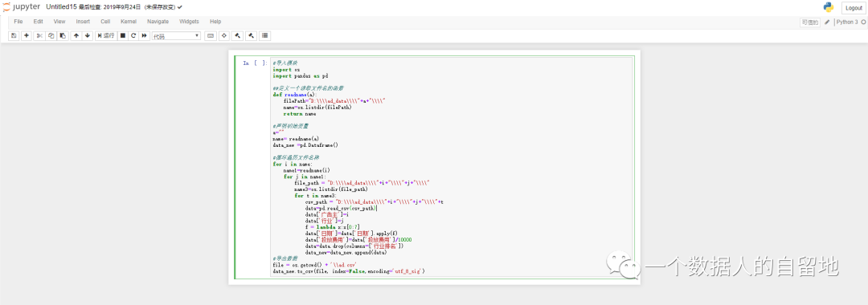Interrupt the kernel with stop icon
This screenshot has width=868, height=305.
123,35
